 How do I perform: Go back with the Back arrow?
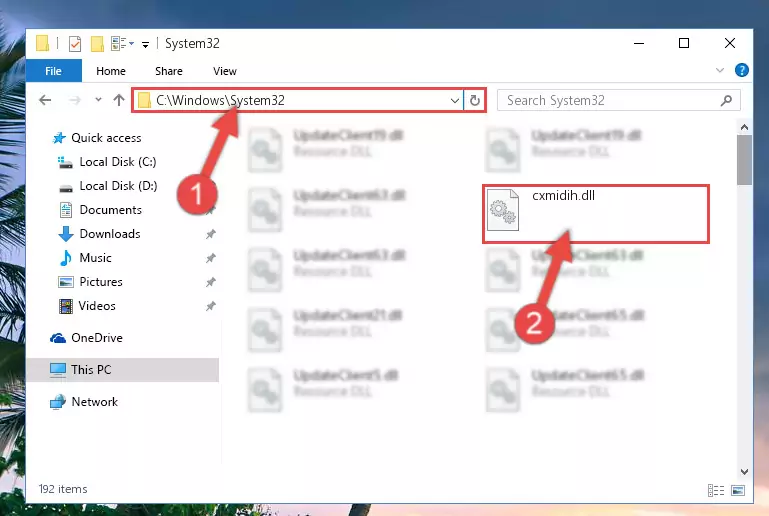tap(45, 100)
